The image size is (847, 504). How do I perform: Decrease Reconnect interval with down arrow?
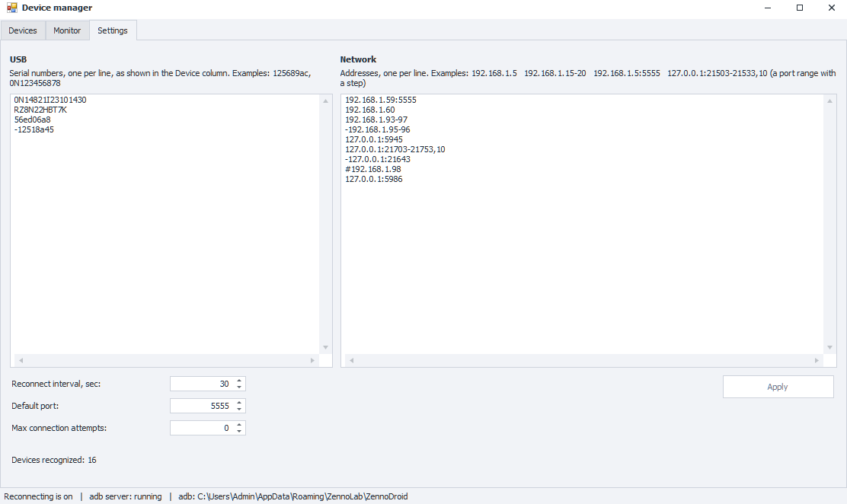pyautogui.click(x=239, y=388)
